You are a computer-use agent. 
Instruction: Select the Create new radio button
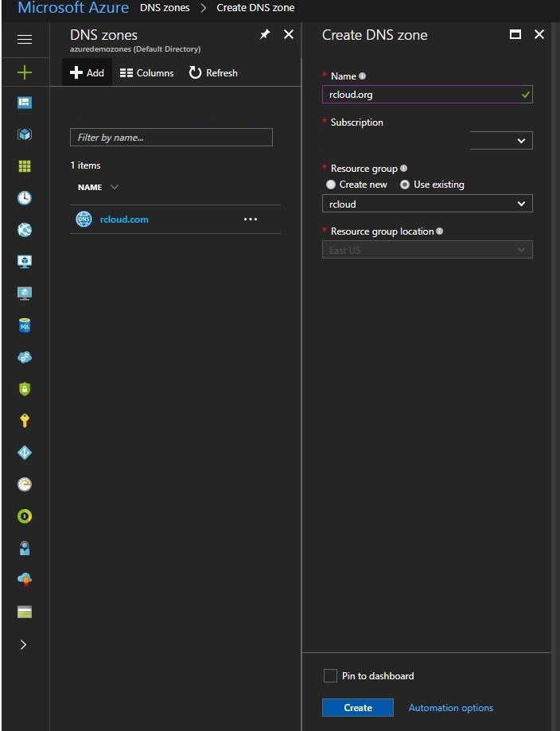(x=331, y=185)
